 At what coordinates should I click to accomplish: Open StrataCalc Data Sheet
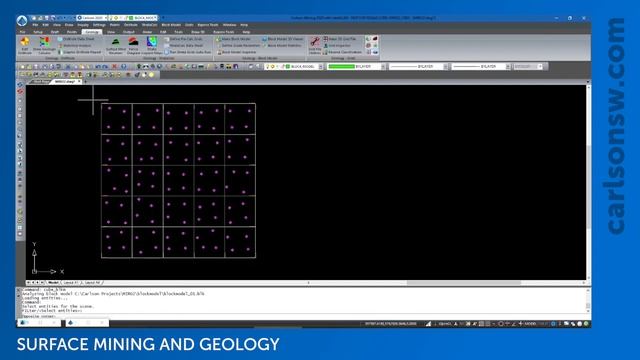pos(184,45)
